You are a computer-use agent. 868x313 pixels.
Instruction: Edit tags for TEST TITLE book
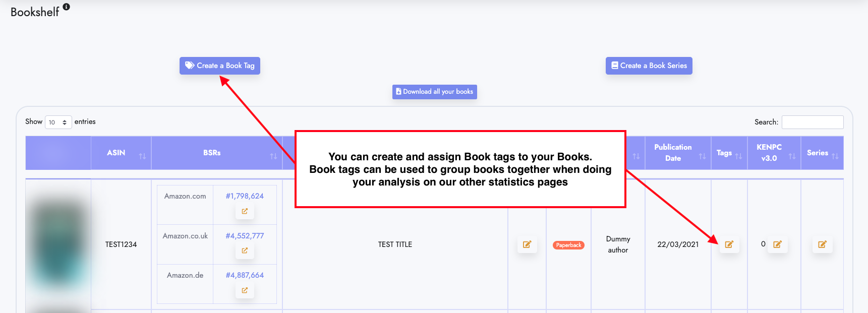(x=729, y=244)
